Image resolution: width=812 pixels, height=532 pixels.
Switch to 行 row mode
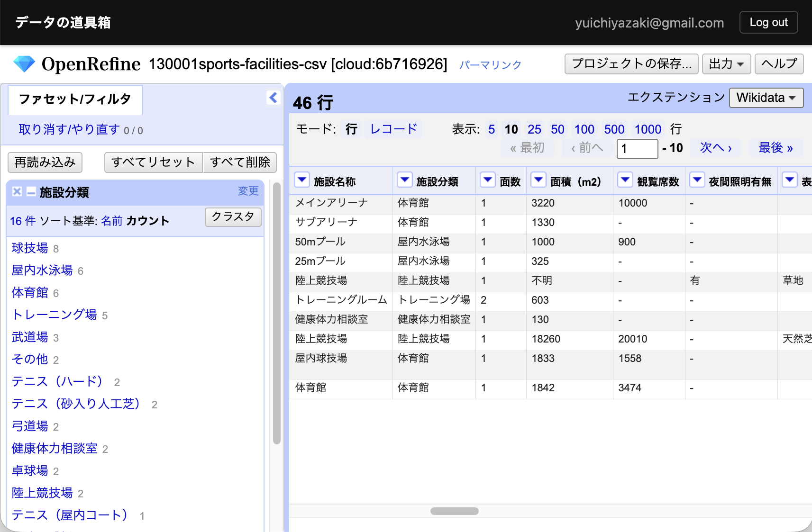tap(351, 129)
